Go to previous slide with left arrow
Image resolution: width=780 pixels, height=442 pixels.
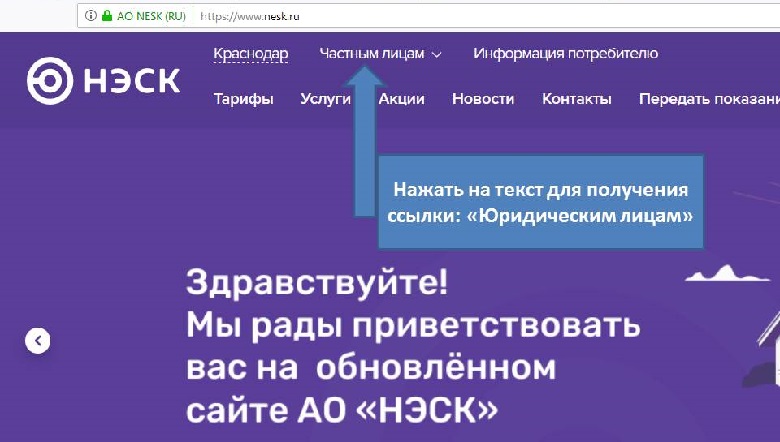tap(38, 341)
